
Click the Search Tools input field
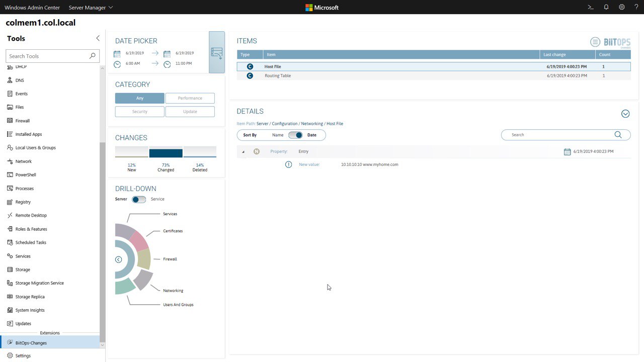pos(52,56)
